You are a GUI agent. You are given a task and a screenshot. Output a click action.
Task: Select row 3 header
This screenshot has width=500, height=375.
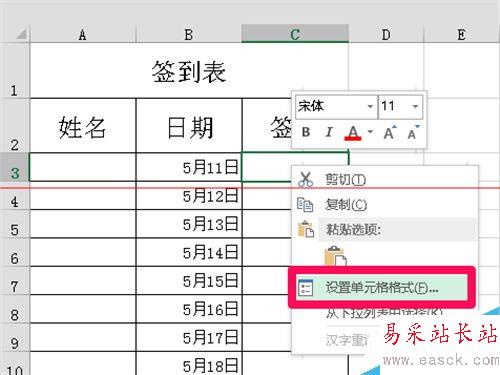click(x=15, y=167)
